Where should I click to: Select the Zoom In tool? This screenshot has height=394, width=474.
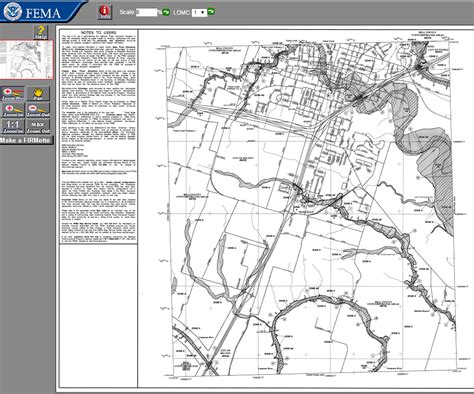click(x=13, y=110)
